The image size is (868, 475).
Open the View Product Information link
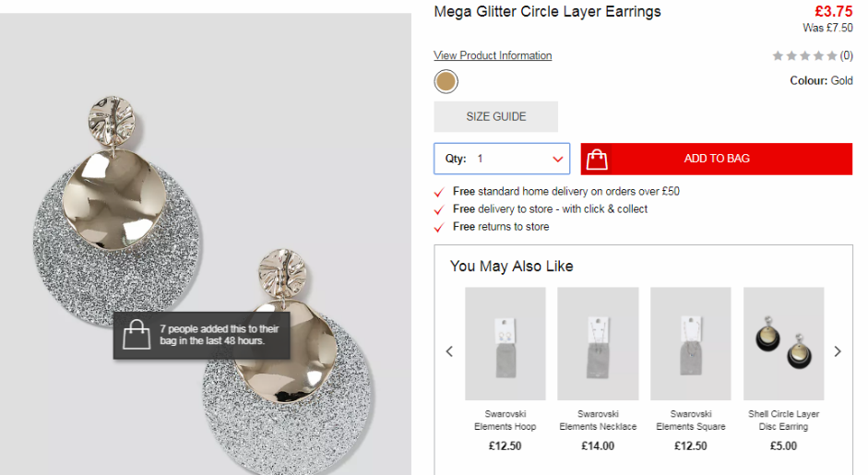coord(493,55)
